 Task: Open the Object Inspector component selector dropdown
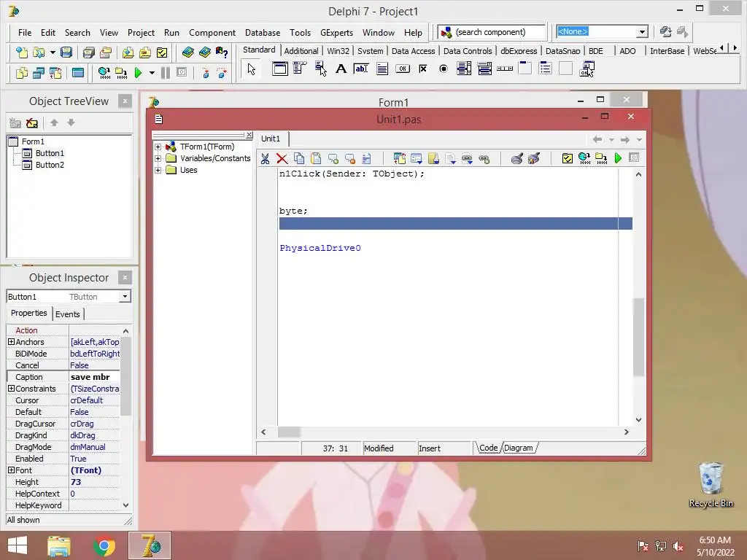125,296
